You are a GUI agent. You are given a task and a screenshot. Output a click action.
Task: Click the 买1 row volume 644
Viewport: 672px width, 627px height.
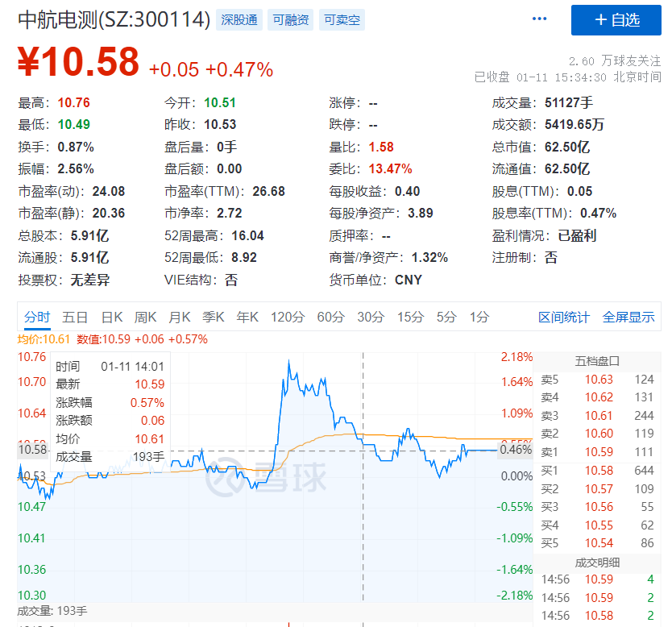[644, 471]
